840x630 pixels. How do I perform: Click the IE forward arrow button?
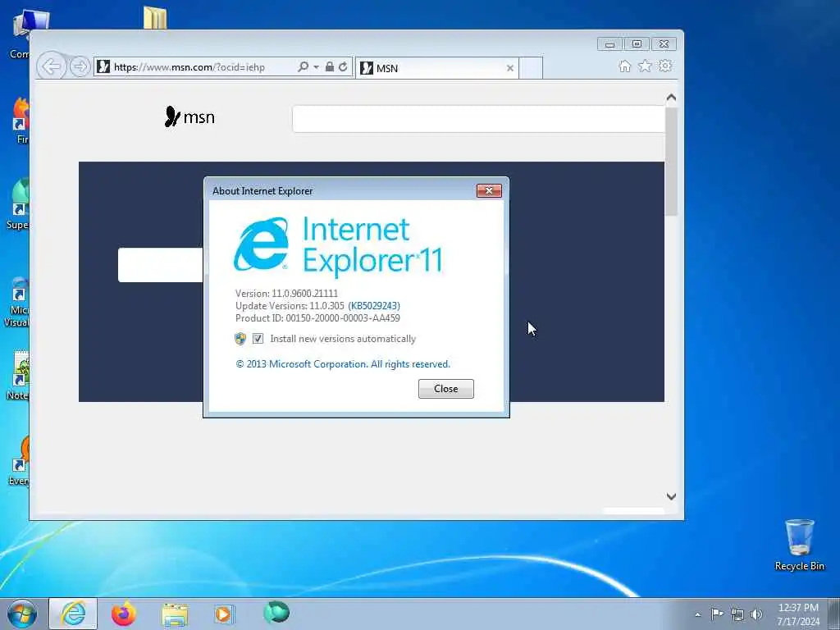tap(80, 67)
